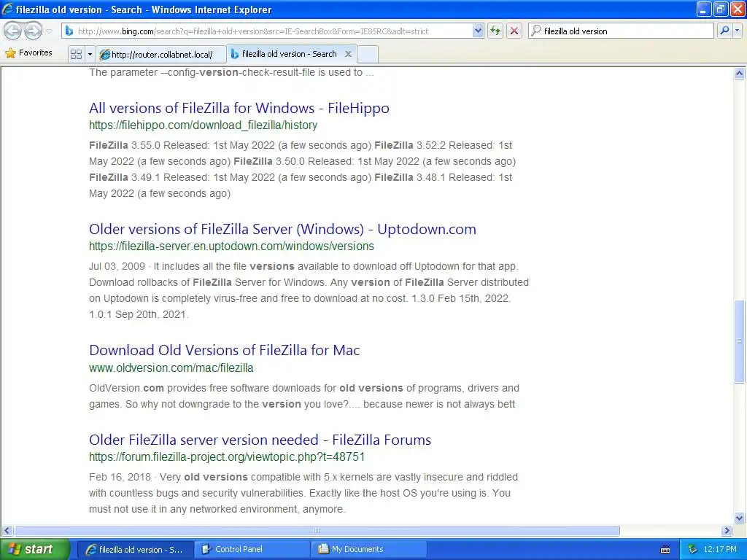This screenshot has height=560, width=747.
Task: Click the vertical scrollbar up arrow
Action: coord(740,73)
